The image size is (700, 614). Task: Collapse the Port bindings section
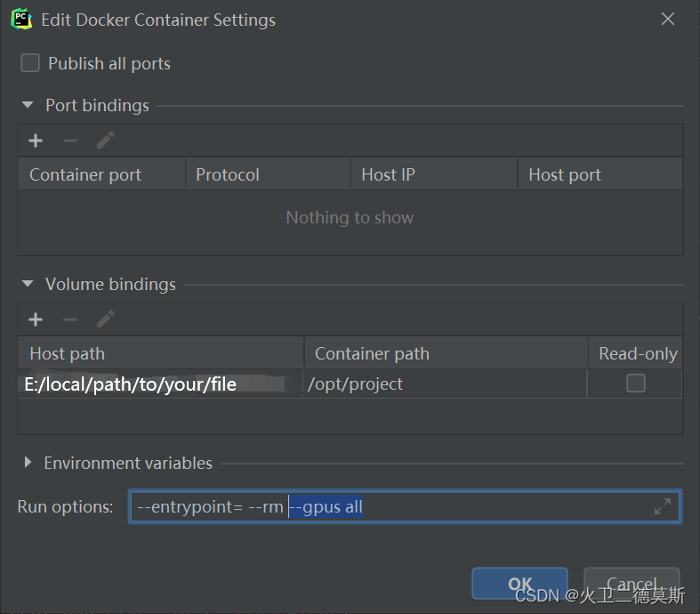click(x=28, y=105)
